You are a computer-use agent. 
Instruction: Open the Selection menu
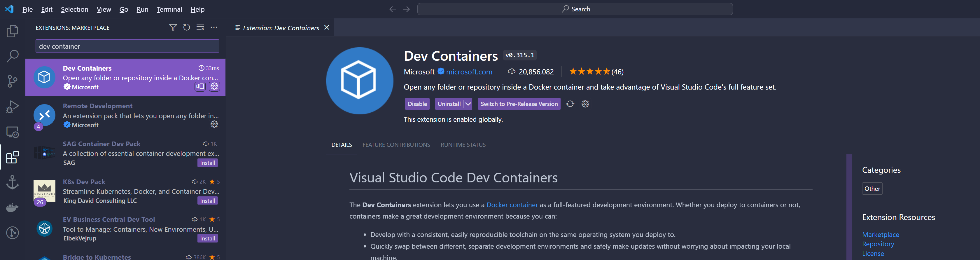click(x=75, y=9)
